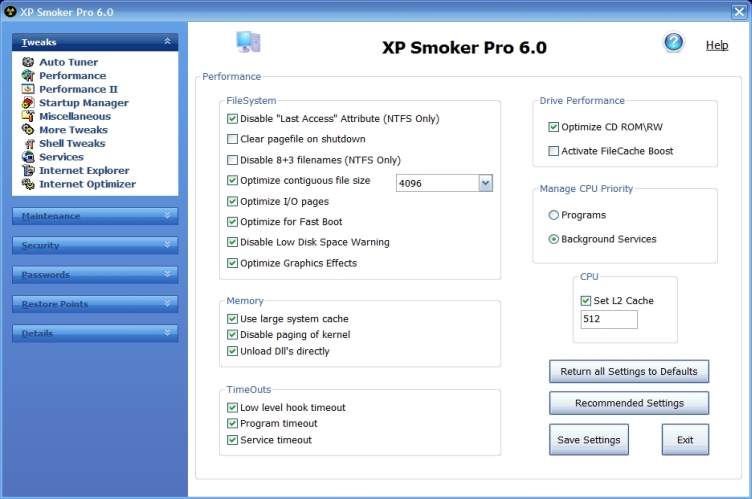
Task: Click the Auto Tuner gear icon
Action: [x=28, y=62]
